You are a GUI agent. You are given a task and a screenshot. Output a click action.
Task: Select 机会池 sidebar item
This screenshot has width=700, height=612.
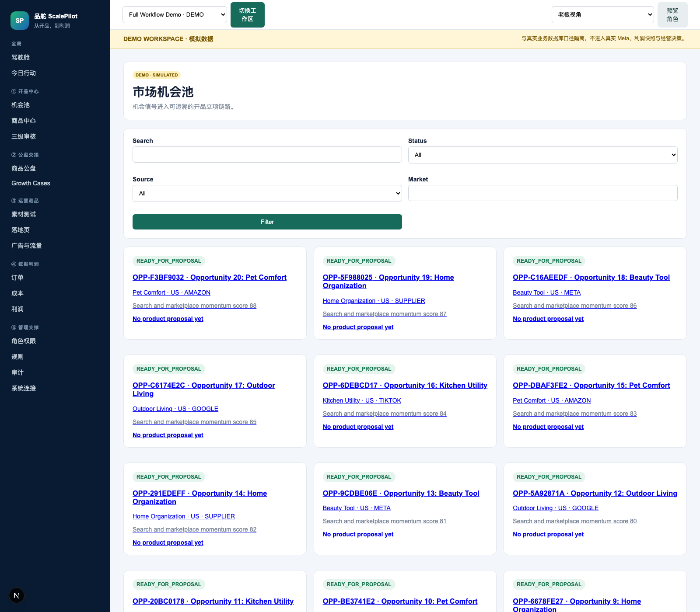(x=21, y=105)
